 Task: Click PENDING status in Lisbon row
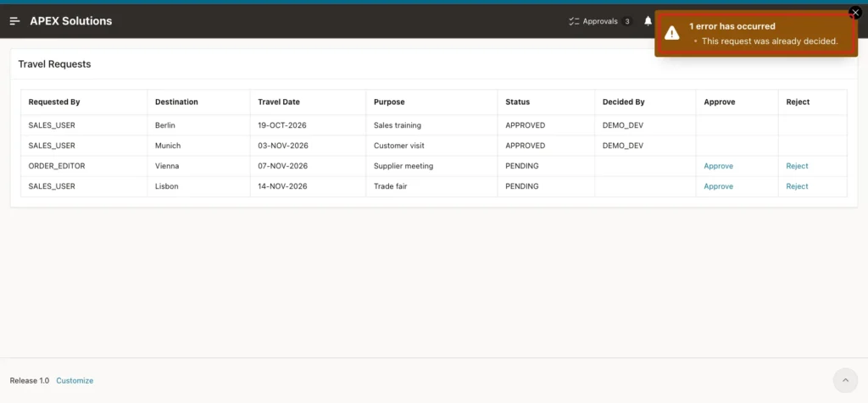pyautogui.click(x=522, y=186)
